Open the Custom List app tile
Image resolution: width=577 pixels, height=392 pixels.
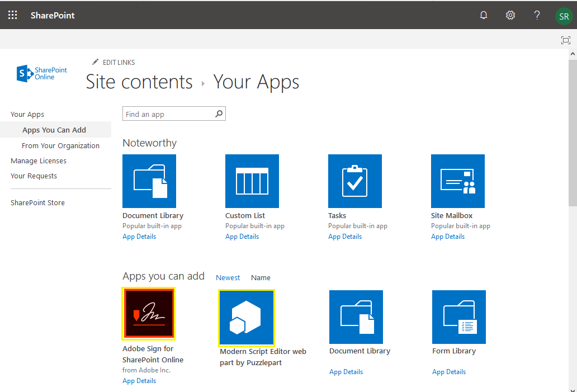252,181
